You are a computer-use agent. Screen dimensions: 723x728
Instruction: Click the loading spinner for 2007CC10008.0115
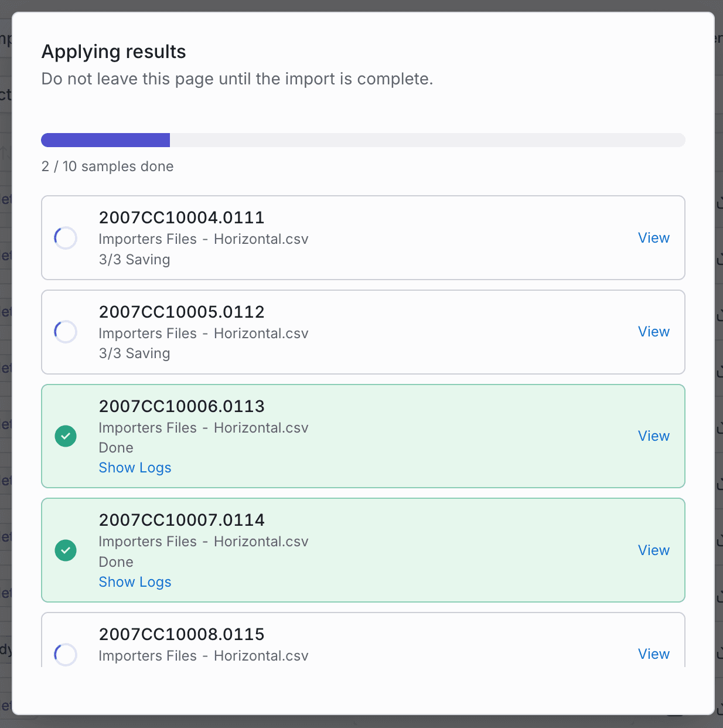66,654
